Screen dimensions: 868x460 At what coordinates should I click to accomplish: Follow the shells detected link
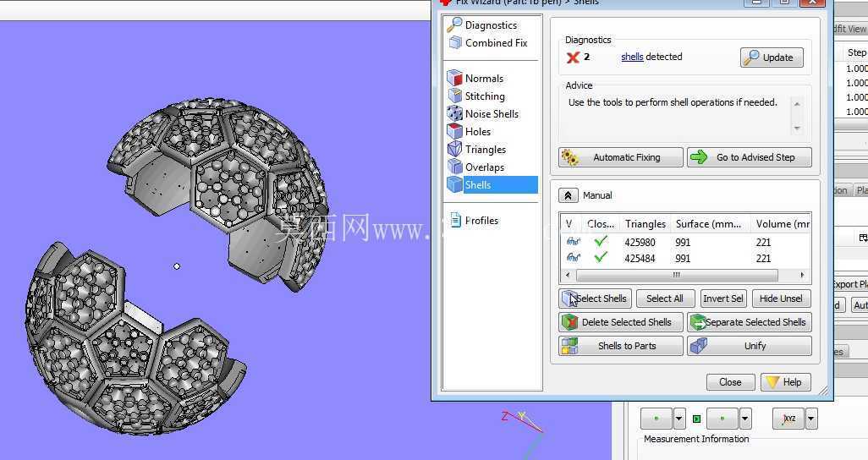632,57
